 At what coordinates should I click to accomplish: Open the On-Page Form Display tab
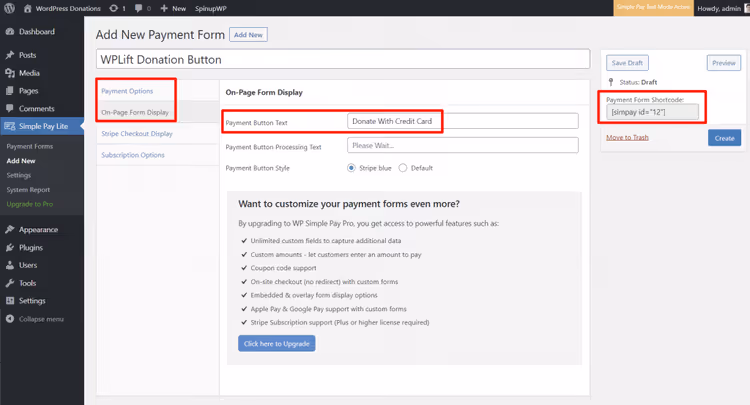pyautogui.click(x=135, y=112)
